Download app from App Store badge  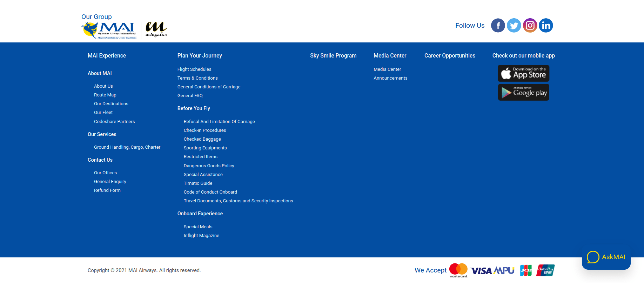pos(523,73)
